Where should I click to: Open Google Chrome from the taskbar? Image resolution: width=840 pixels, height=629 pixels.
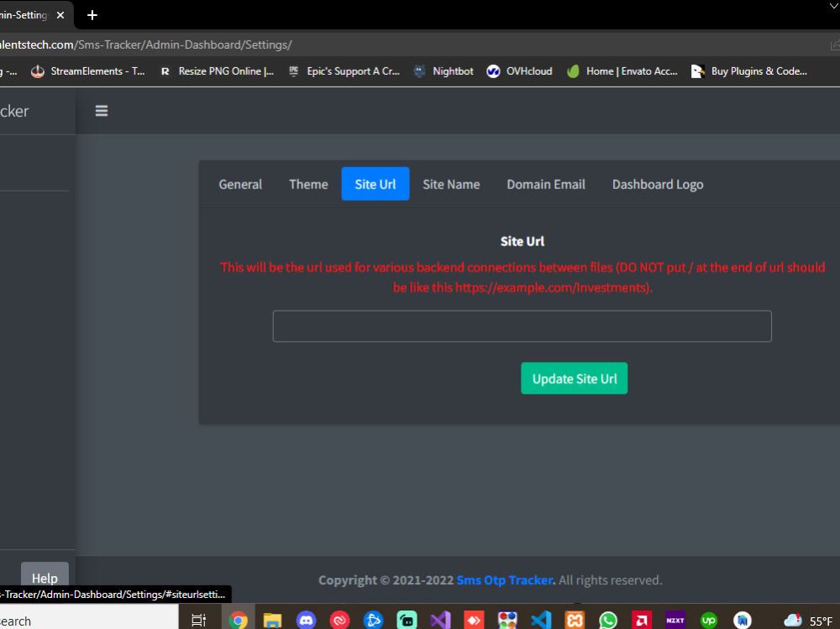[239, 621]
